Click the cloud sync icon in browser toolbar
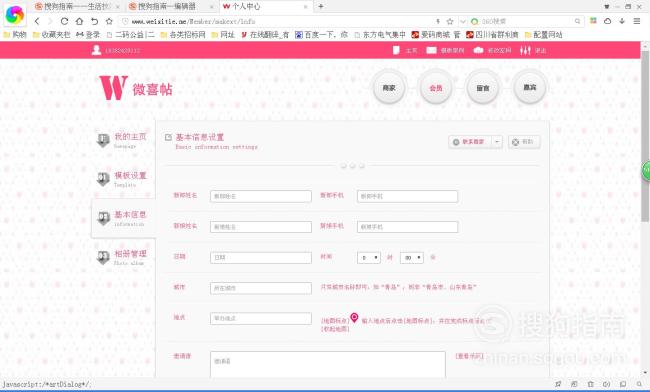Image resolution: width=650 pixels, height=392 pixels. tap(607, 21)
